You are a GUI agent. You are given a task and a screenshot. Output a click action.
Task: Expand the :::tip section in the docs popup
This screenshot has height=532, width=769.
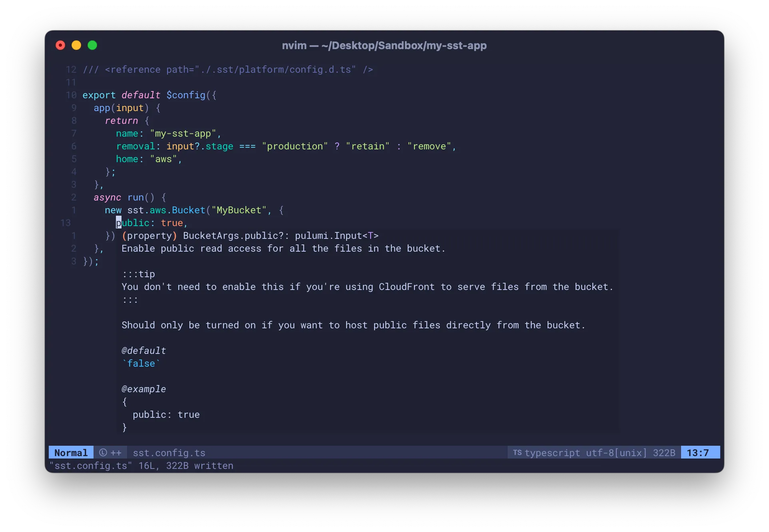[x=138, y=274]
